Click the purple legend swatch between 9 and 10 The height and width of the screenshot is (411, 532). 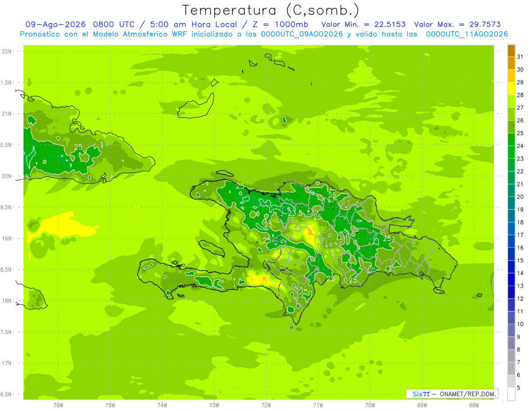click(511, 331)
